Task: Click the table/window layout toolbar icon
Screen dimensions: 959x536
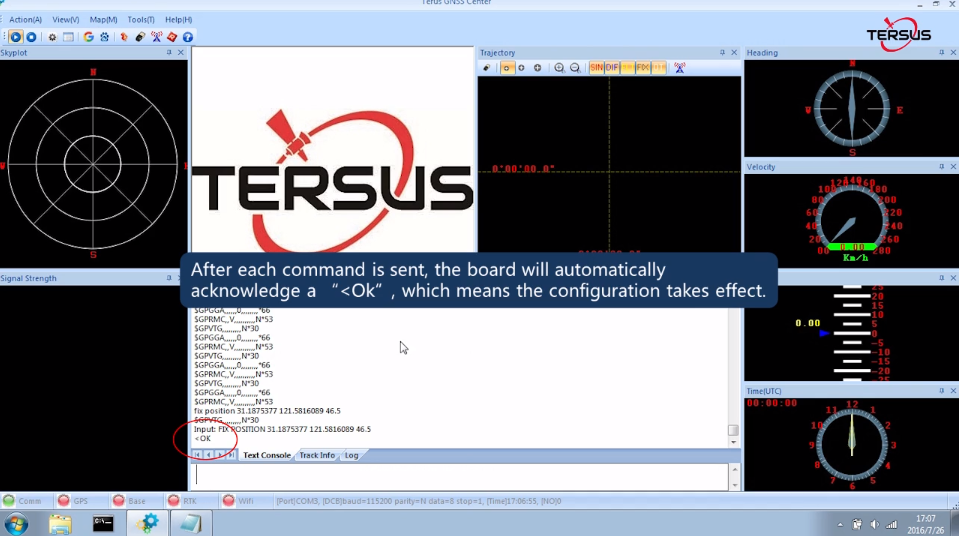Action: (68, 37)
